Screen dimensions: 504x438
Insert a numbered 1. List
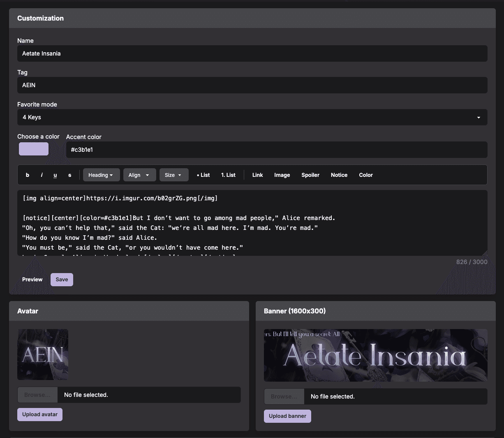[x=228, y=175]
